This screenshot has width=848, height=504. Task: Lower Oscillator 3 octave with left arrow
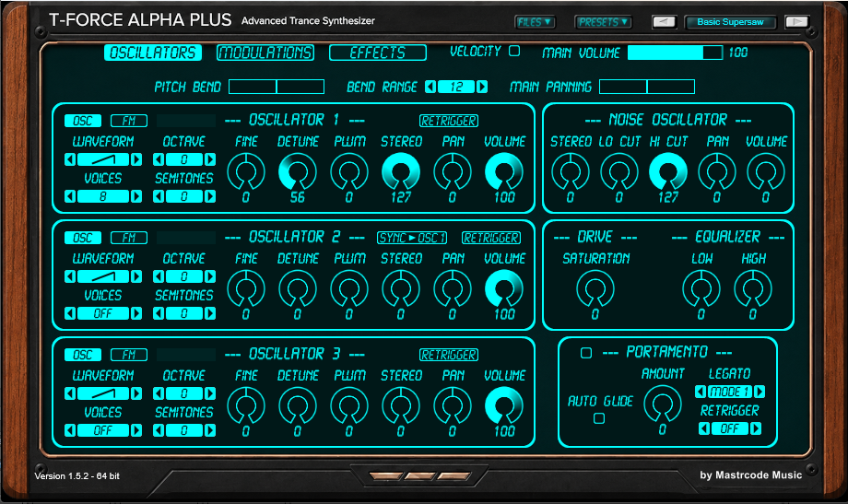click(159, 393)
